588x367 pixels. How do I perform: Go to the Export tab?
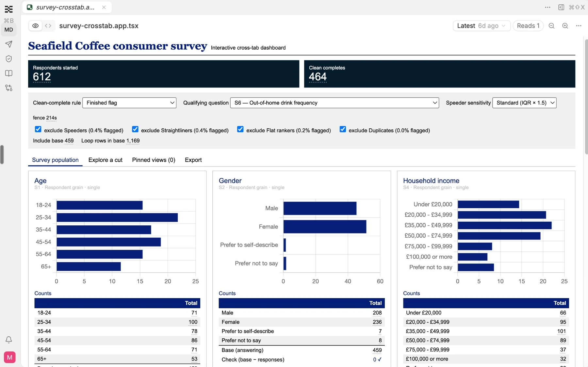193,160
